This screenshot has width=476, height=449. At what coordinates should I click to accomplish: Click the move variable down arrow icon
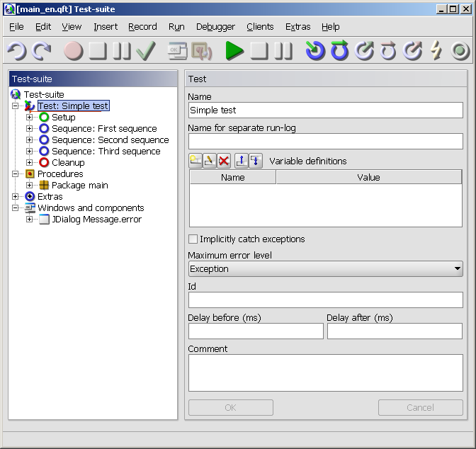(x=256, y=161)
